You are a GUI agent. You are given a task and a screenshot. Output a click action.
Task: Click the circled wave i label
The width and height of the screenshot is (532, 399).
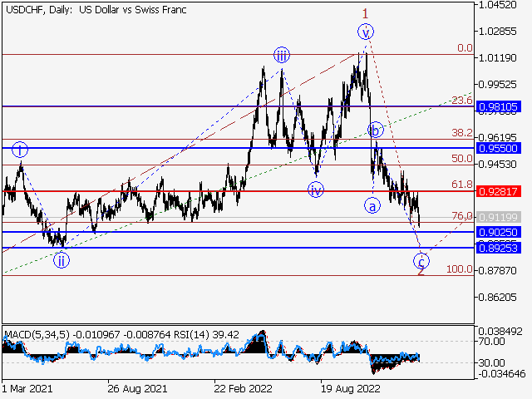click(x=21, y=150)
